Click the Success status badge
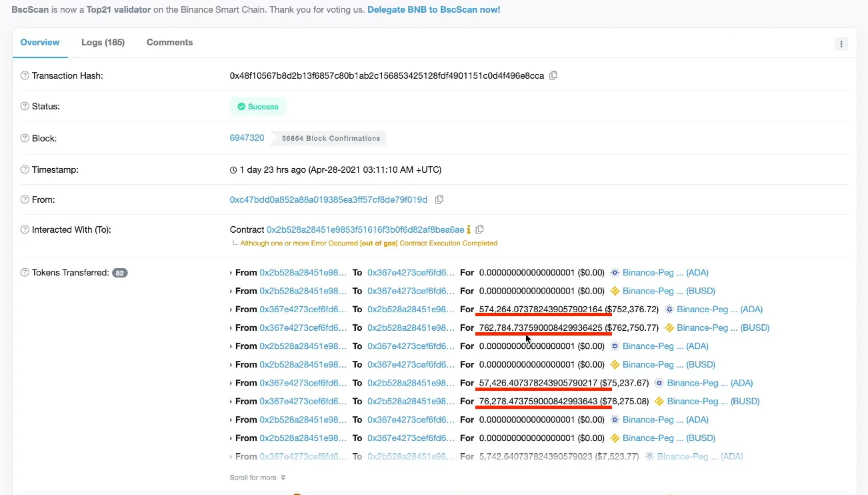868x495 pixels. tap(258, 107)
